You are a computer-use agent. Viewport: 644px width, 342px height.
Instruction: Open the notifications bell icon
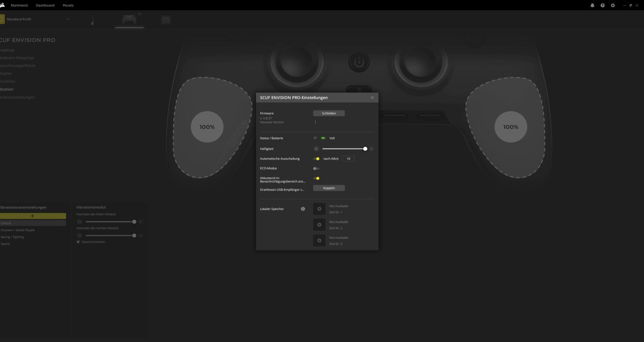[592, 5]
